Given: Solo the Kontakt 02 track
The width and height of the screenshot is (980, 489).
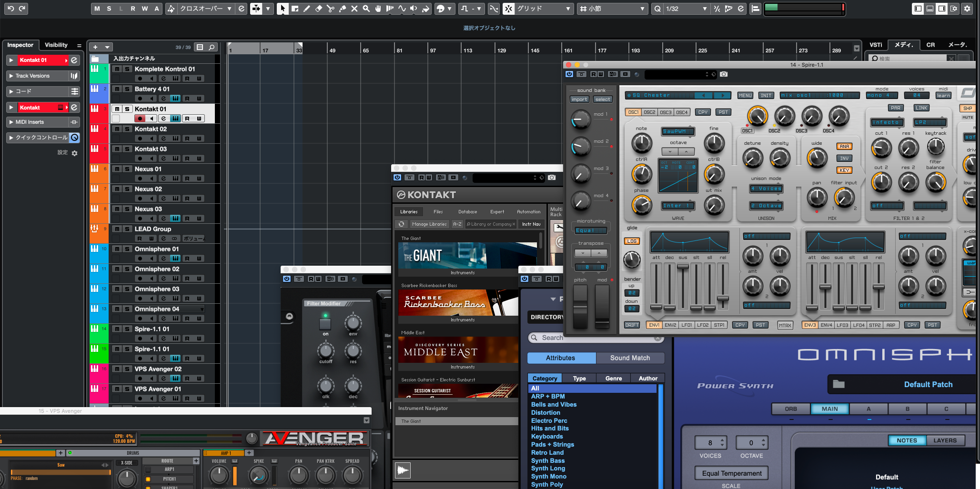Looking at the screenshot, I should [127, 129].
